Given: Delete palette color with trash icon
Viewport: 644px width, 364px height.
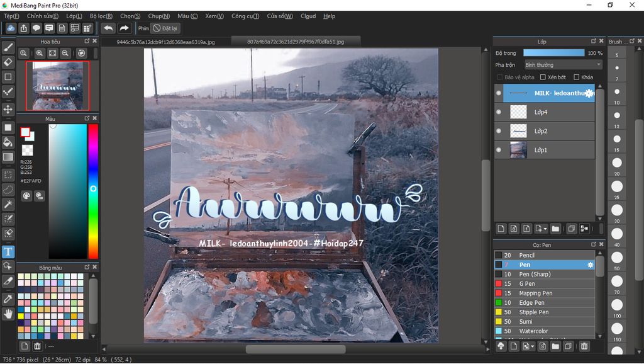Looking at the screenshot, I should [x=37, y=346].
